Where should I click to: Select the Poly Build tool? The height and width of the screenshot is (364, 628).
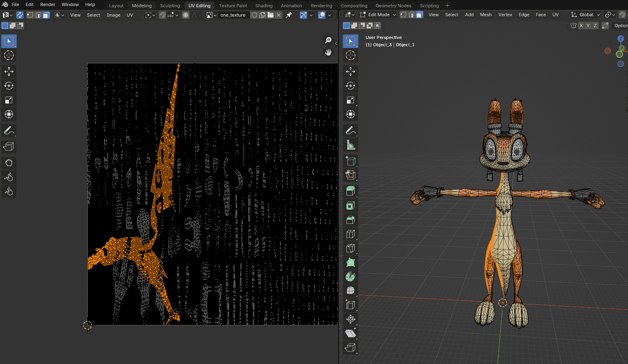(x=351, y=262)
